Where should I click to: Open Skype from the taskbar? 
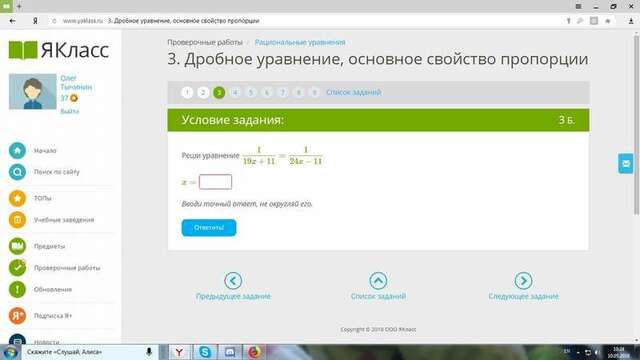204,352
